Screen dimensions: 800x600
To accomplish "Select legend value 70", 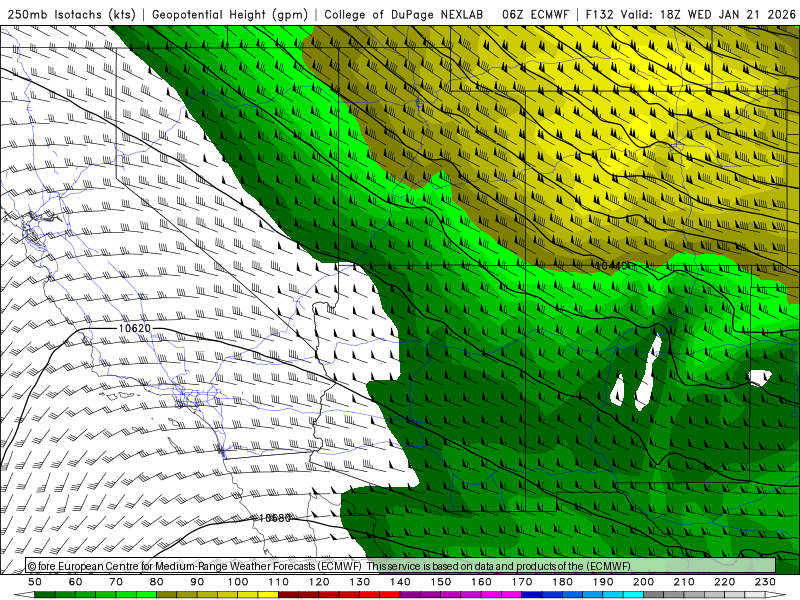I will [116, 582].
